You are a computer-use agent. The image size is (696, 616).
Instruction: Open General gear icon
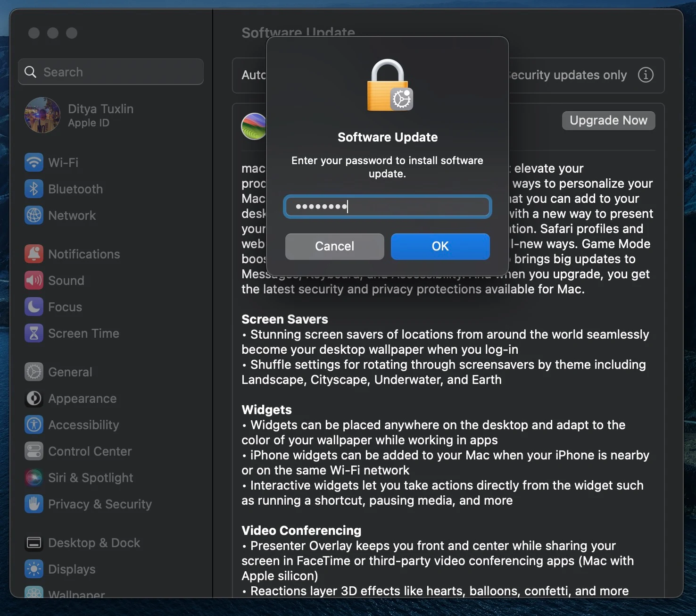click(34, 372)
